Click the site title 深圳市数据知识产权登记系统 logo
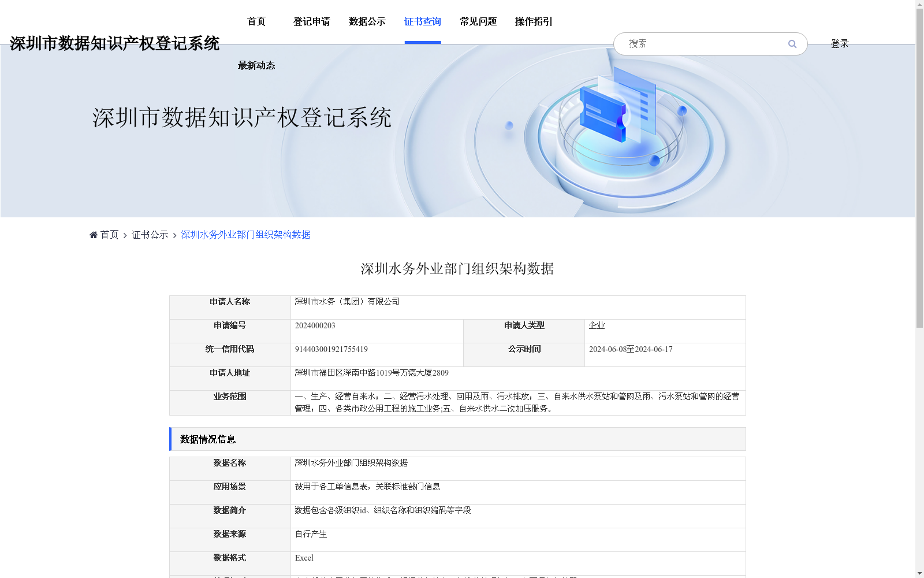The height and width of the screenshot is (578, 924). 114,43
